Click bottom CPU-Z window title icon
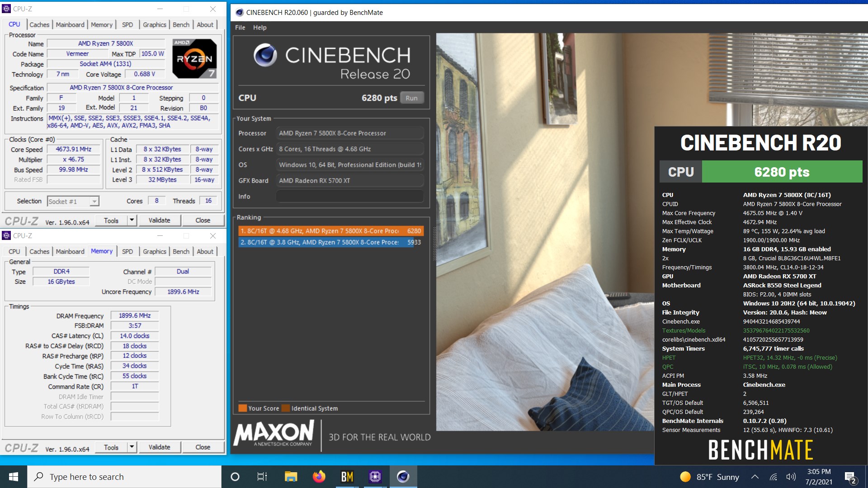 pos(6,235)
